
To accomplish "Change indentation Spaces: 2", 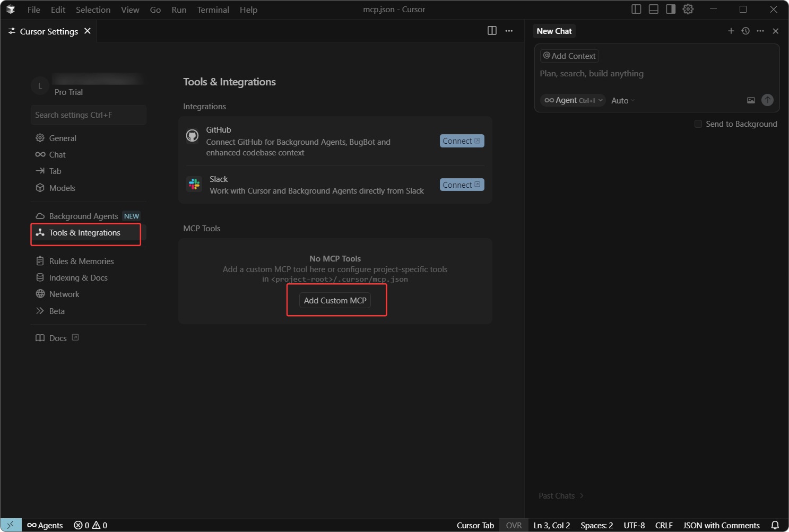I will tap(596, 525).
